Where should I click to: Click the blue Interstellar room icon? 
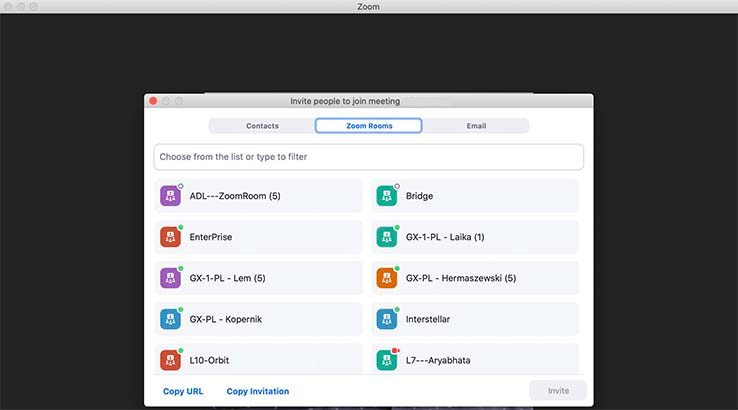point(387,319)
